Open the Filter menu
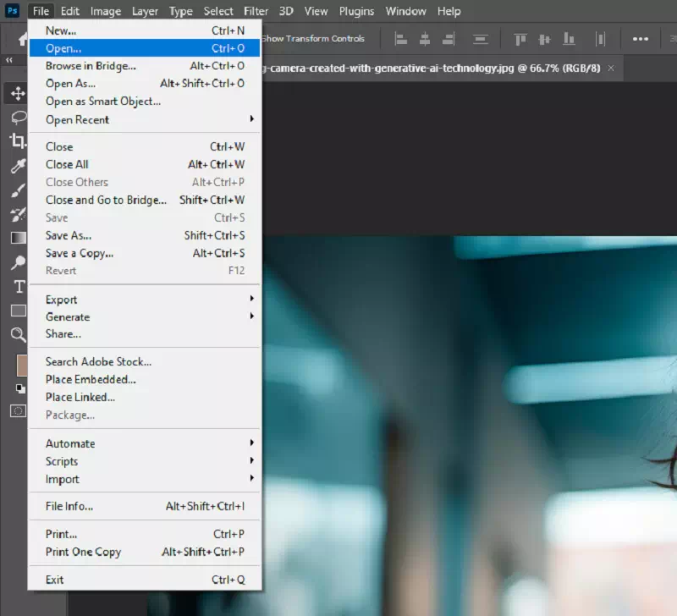 click(256, 11)
